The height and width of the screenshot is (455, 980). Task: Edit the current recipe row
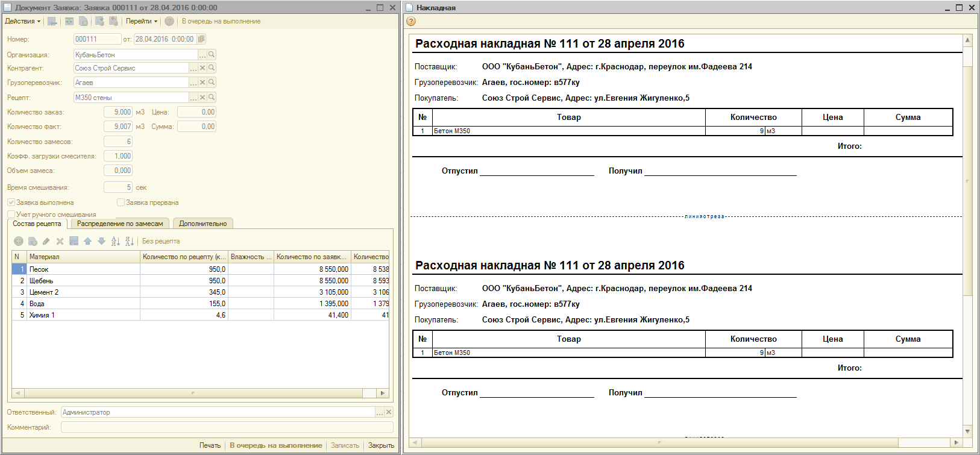click(x=46, y=241)
